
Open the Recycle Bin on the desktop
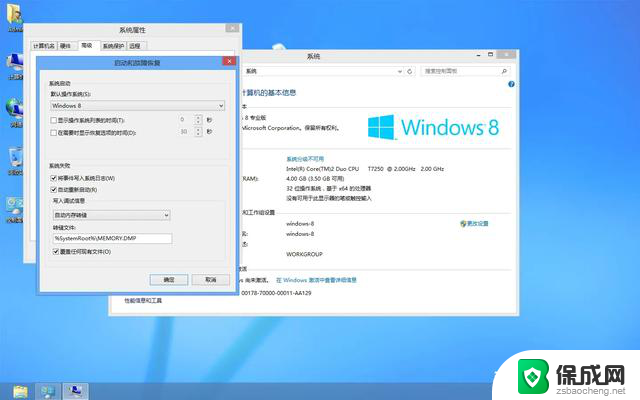click(15, 160)
